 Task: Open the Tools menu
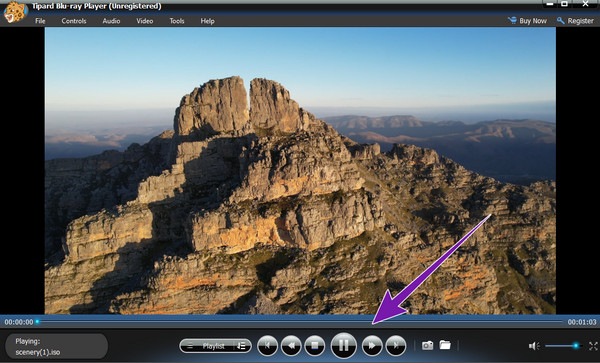[x=177, y=21]
